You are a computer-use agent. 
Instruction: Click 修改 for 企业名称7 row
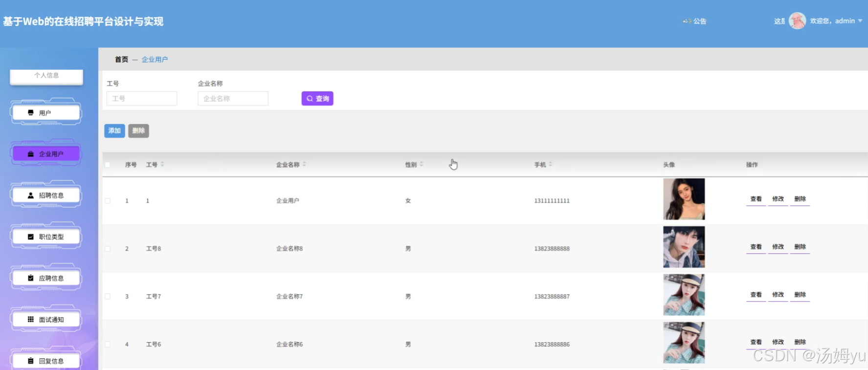tap(778, 295)
